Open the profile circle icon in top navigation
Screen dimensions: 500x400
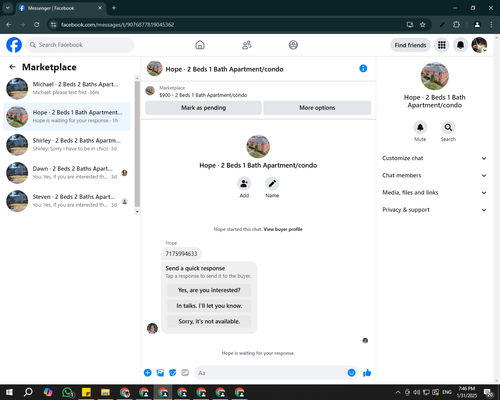click(293, 45)
